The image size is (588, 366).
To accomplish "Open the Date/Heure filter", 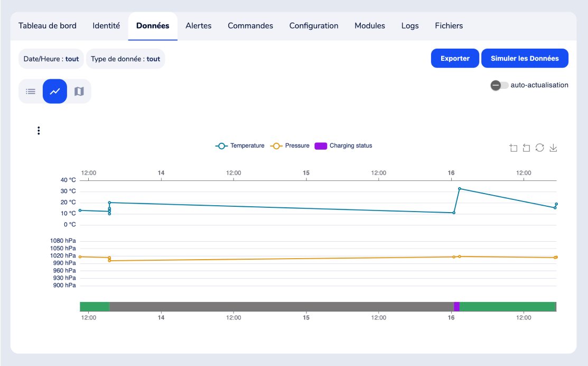I will [x=51, y=59].
